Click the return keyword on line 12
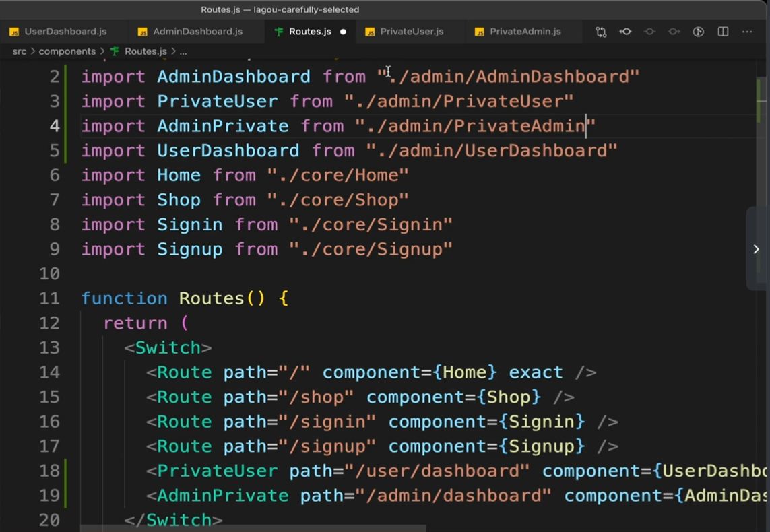Image resolution: width=770 pixels, height=532 pixels. [135, 323]
